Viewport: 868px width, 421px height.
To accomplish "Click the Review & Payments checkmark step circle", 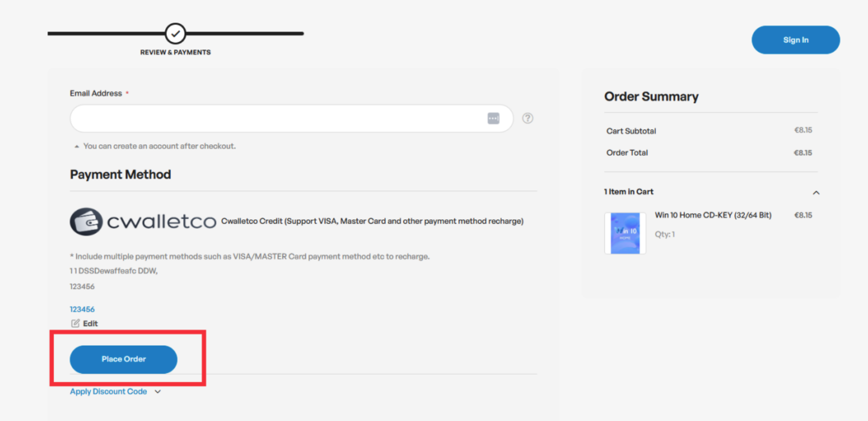I will coord(175,34).
